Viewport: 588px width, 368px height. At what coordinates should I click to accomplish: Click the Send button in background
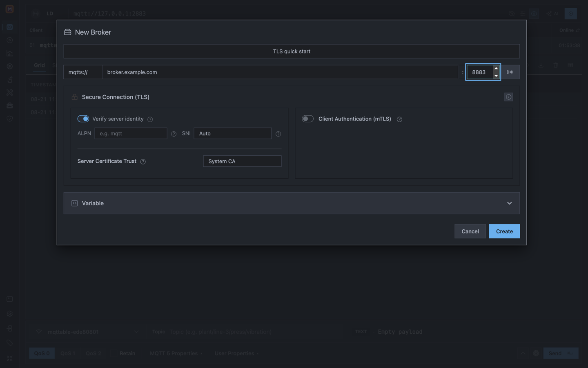point(561,353)
